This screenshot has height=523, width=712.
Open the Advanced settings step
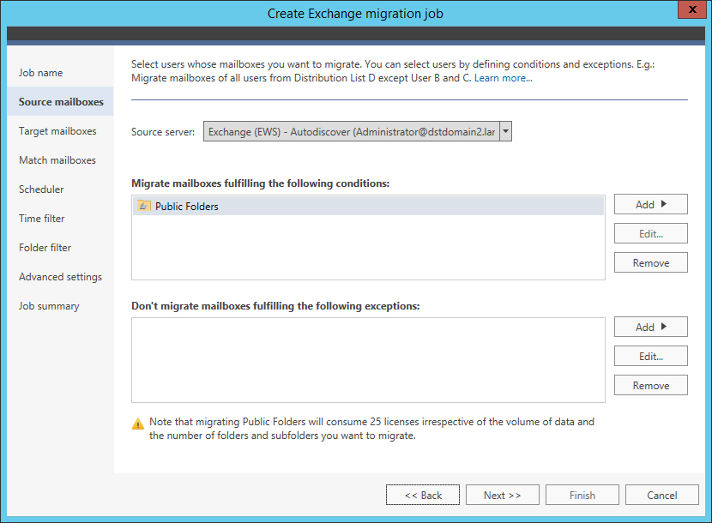point(60,277)
